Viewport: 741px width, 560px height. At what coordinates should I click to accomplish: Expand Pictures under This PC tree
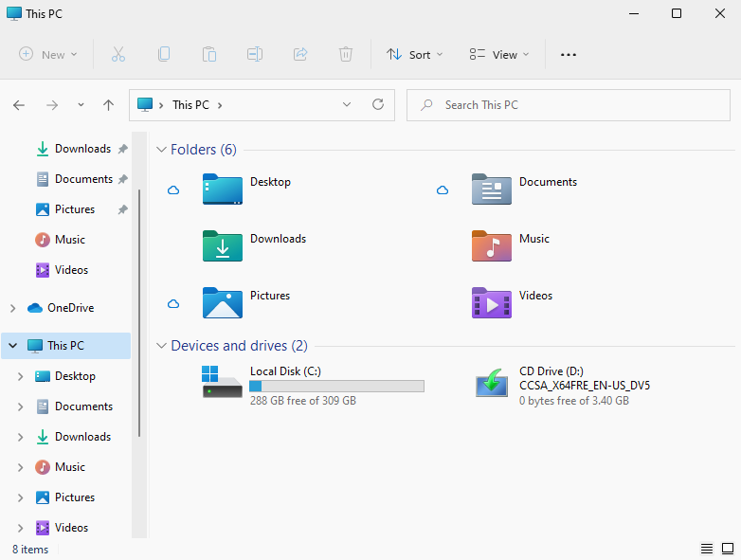coord(20,497)
